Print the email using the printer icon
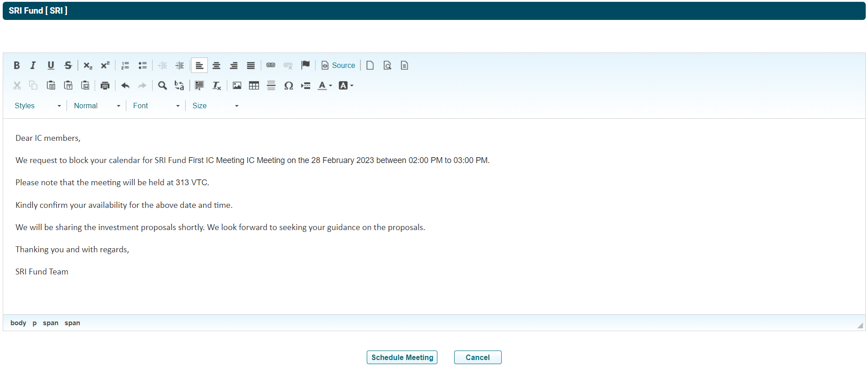Image resolution: width=868 pixels, height=370 pixels. [x=105, y=86]
